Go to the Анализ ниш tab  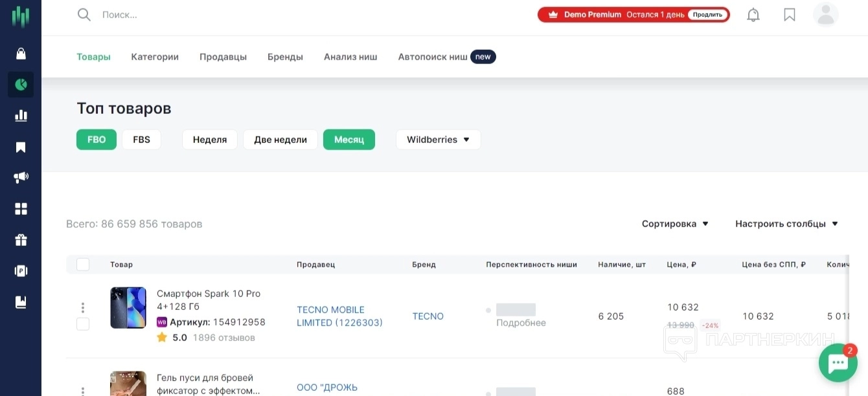click(350, 57)
